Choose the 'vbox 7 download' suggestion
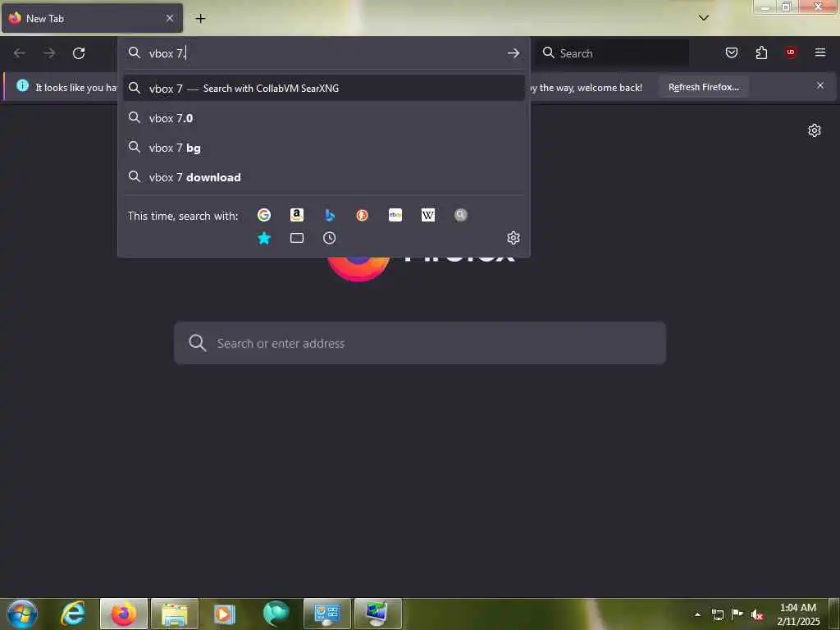The height and width of the screenshot is (630, 840). (323, 177)
